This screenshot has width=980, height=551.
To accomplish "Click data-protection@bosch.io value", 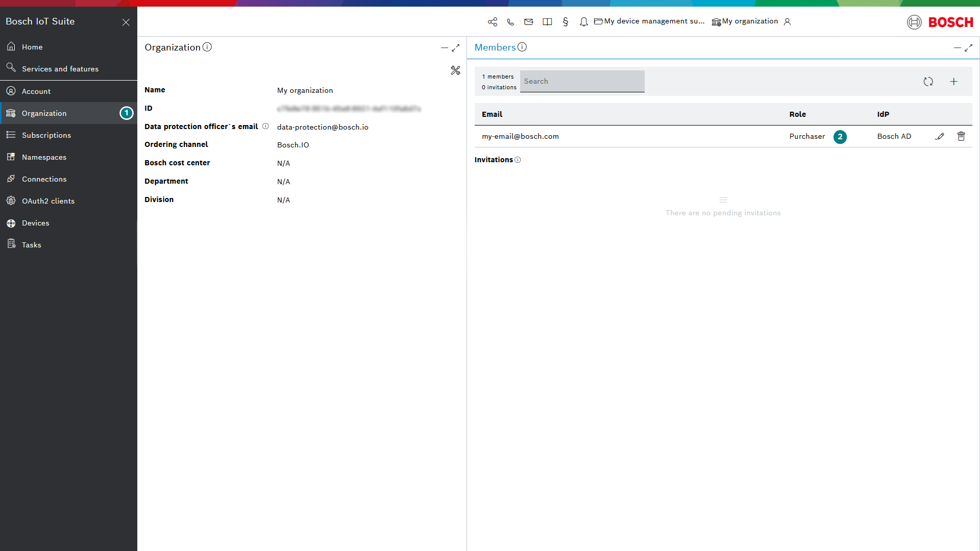I will [x=323, y=127].
